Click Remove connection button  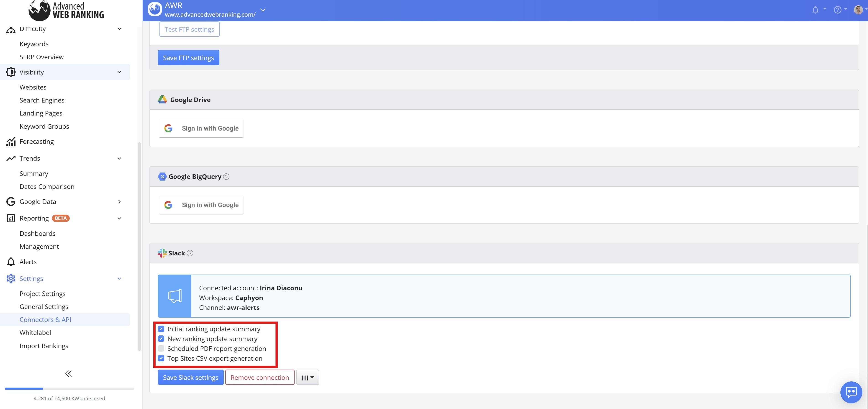260,377
